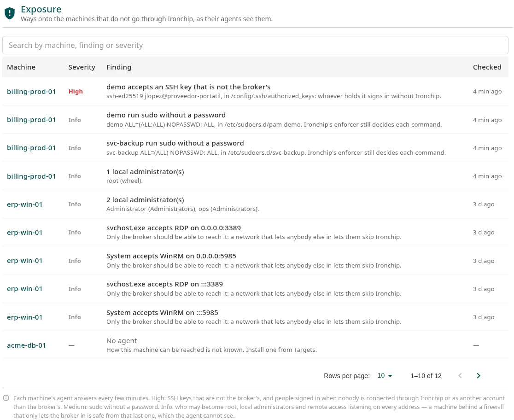514x420 pixels.
Task: Click the info icon beside the footer note
Action: [x=6, y=398]
